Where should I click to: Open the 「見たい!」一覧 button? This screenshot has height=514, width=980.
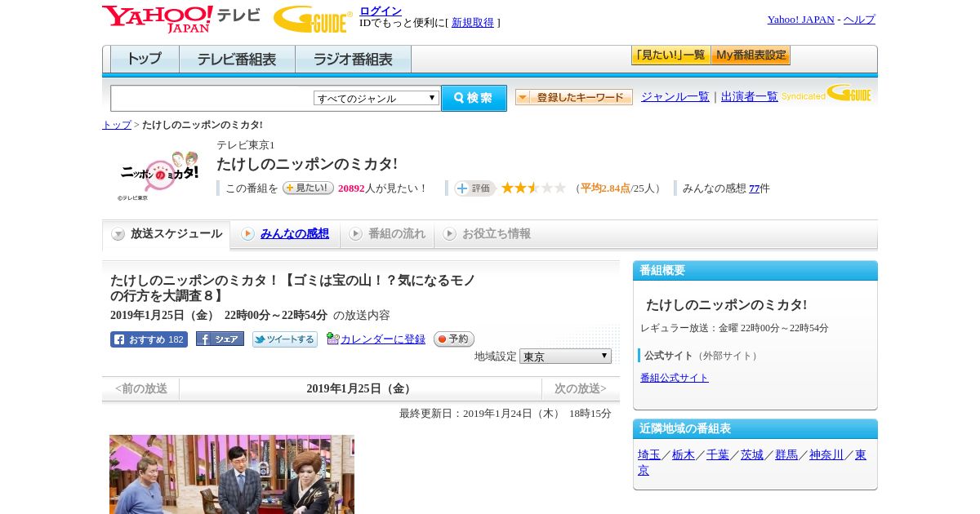pos(670,55)
